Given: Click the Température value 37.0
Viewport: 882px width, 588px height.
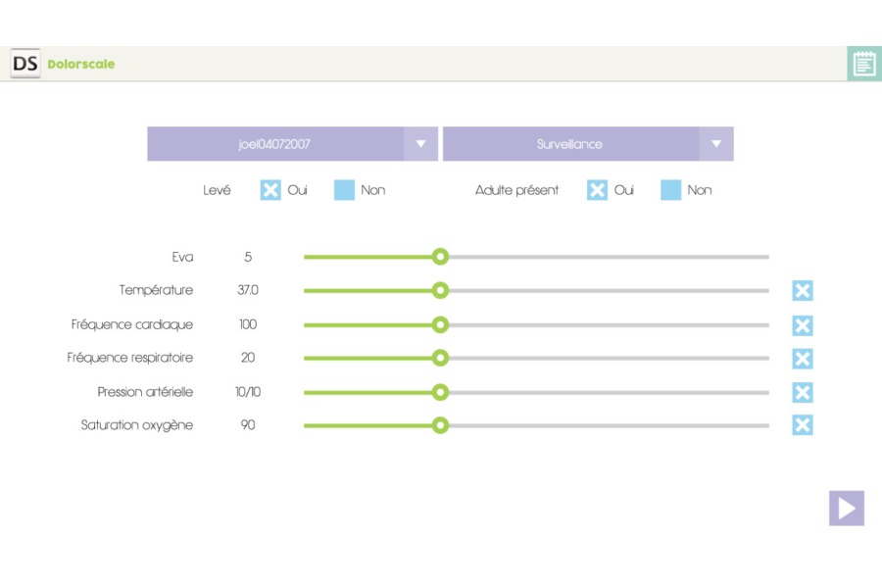Looking at the screenshot, I should tap(248, 291).
